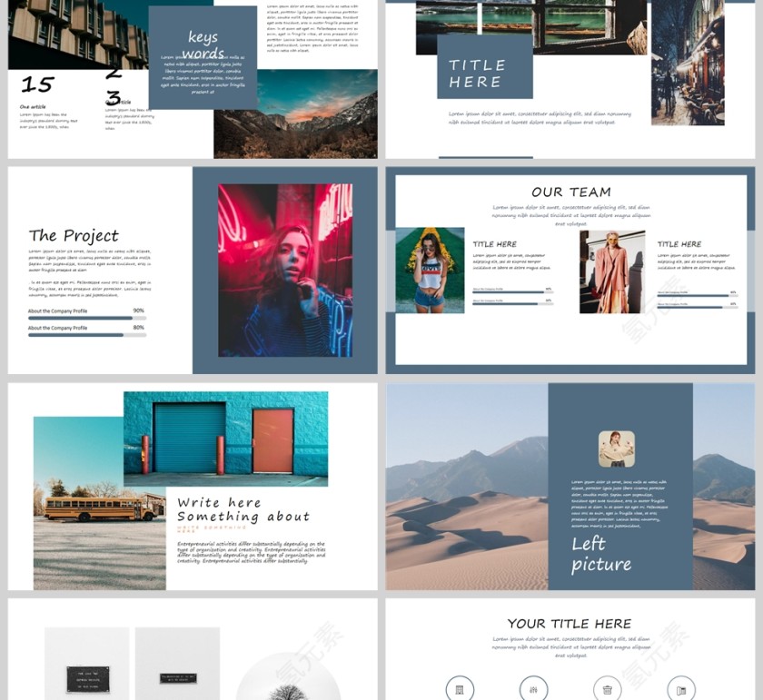Select the circular tree photo
The width and height of the screenshot is (763, 700).
[288, 681]
